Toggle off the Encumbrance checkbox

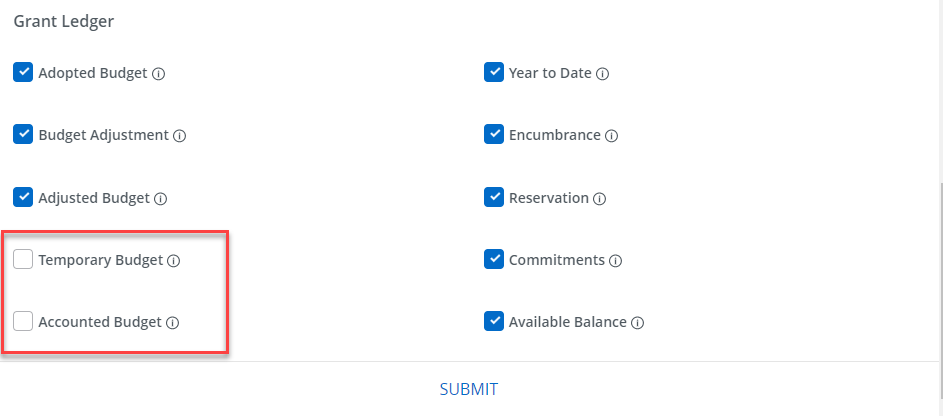tap(494, 134)
